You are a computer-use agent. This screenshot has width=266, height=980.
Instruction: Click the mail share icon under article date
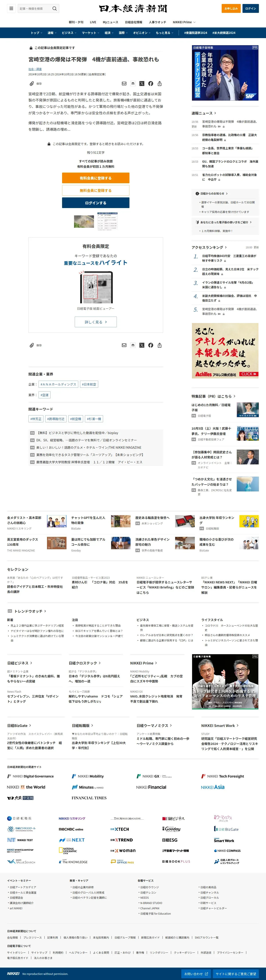124,84
